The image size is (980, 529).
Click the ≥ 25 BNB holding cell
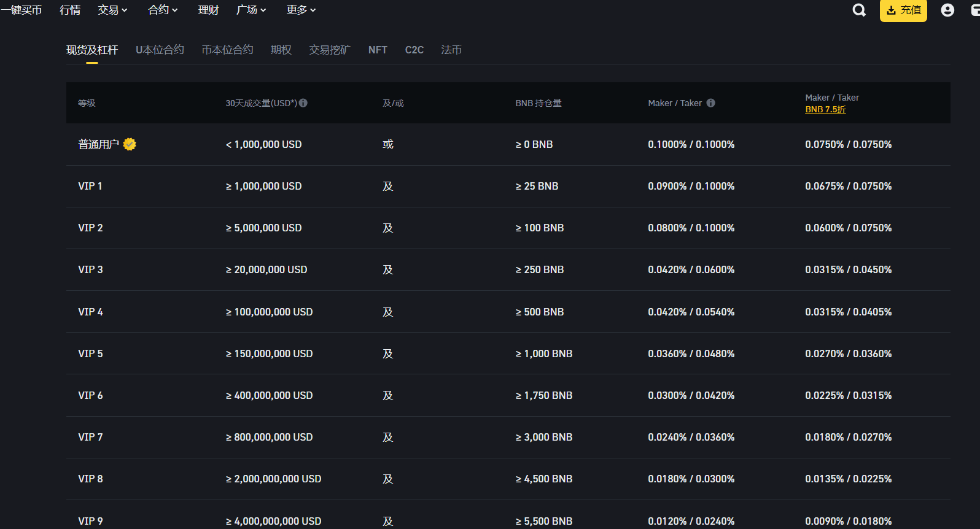click(537, 186)
